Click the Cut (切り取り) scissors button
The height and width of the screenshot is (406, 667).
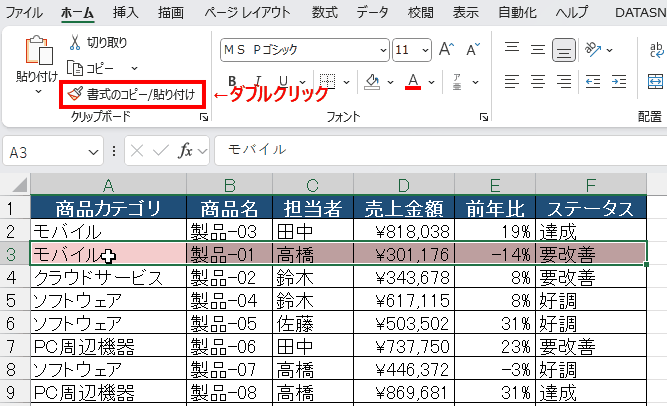point(98,43)
